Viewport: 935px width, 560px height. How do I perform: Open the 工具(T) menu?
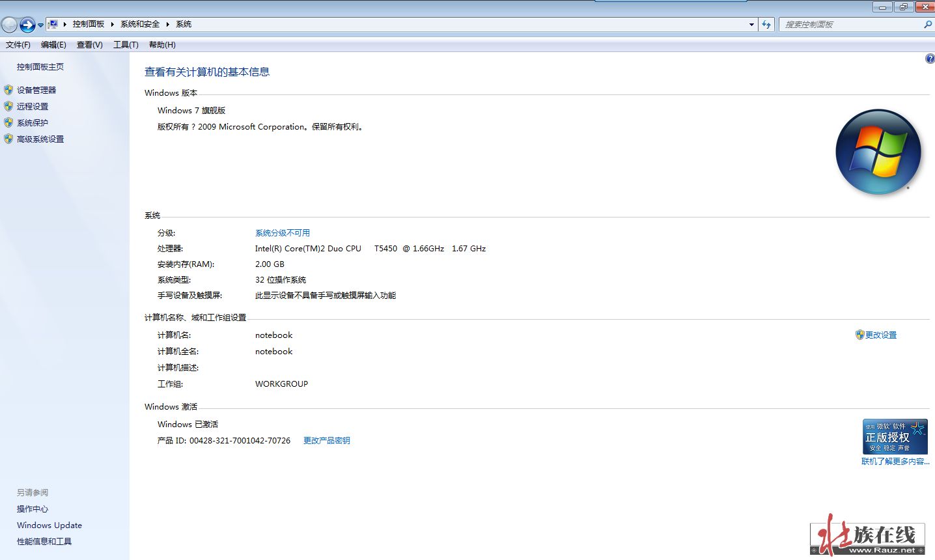pyautogui.click(x=126, y=45)
